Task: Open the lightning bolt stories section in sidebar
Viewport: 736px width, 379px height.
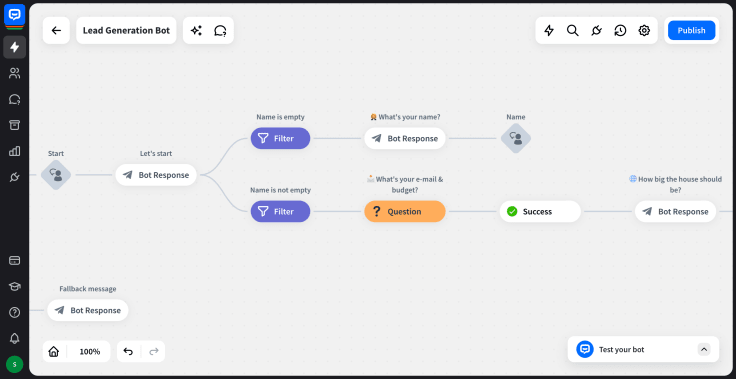Action: coord(15,47)
